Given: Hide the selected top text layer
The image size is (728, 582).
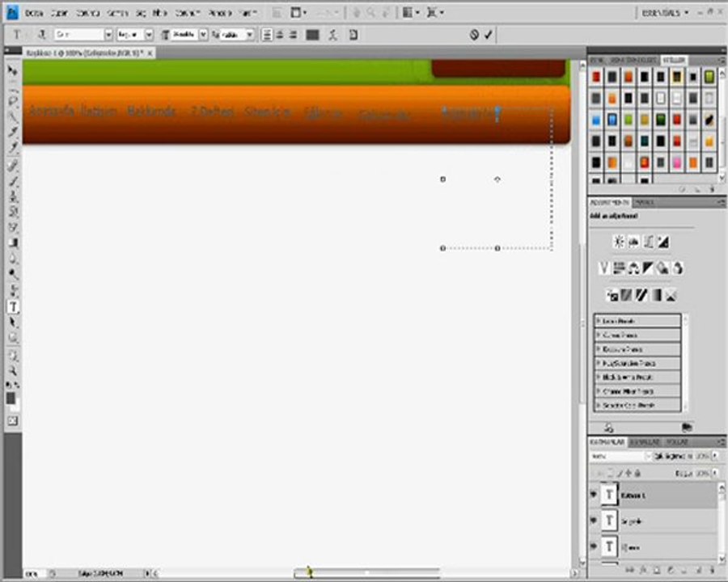Looking at the screenshot, I should [x=594, y=494].
